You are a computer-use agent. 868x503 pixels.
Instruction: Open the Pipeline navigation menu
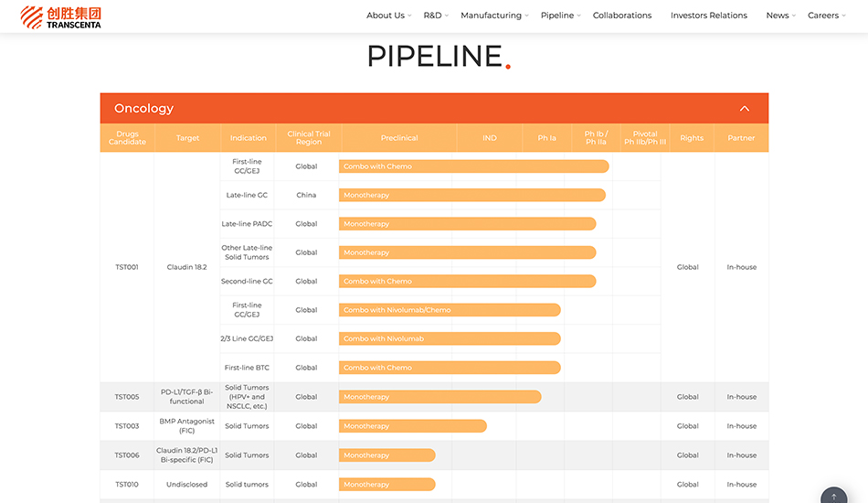click(559, 16)
